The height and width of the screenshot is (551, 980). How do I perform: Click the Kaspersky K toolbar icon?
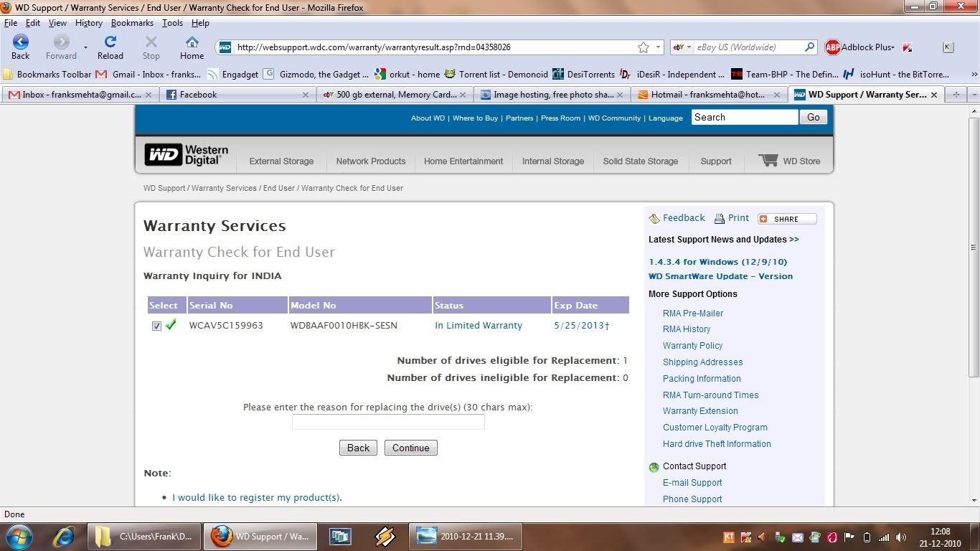coord(908,47)
